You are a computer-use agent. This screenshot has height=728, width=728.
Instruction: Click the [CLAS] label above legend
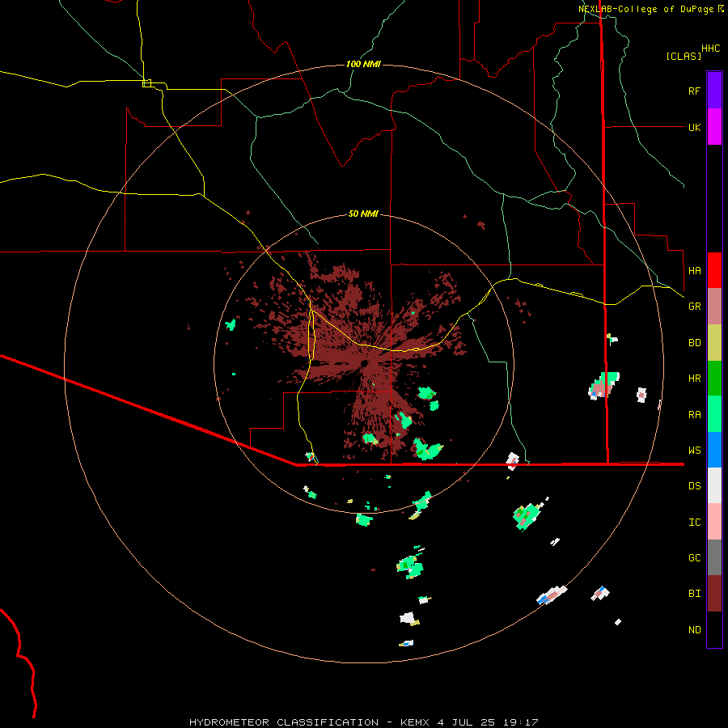click(684, 56)
